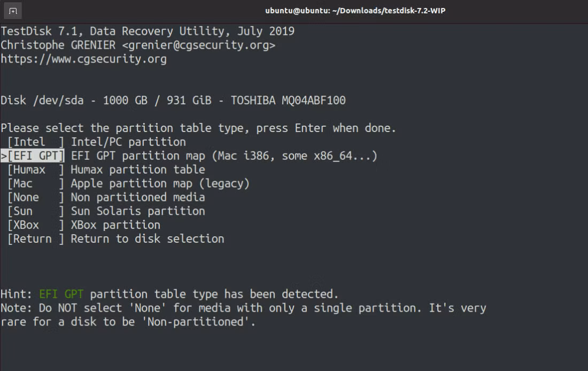Click the green EFI GPT hint text

coord(61,294)
